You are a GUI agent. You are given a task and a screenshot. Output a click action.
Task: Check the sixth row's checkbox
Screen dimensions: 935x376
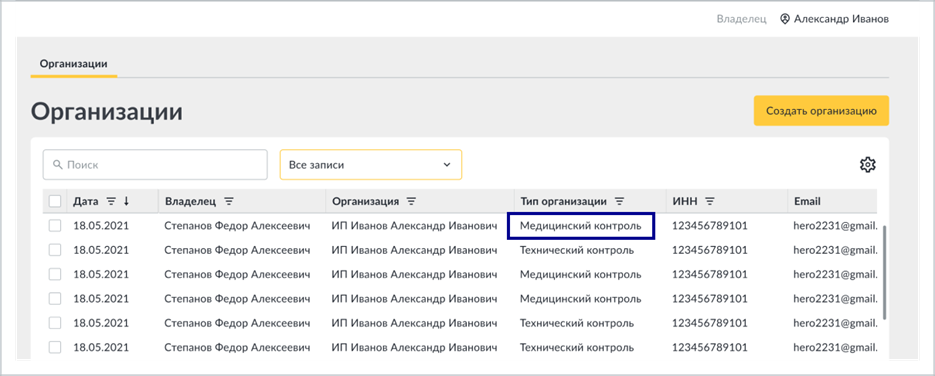click(55, 347)
